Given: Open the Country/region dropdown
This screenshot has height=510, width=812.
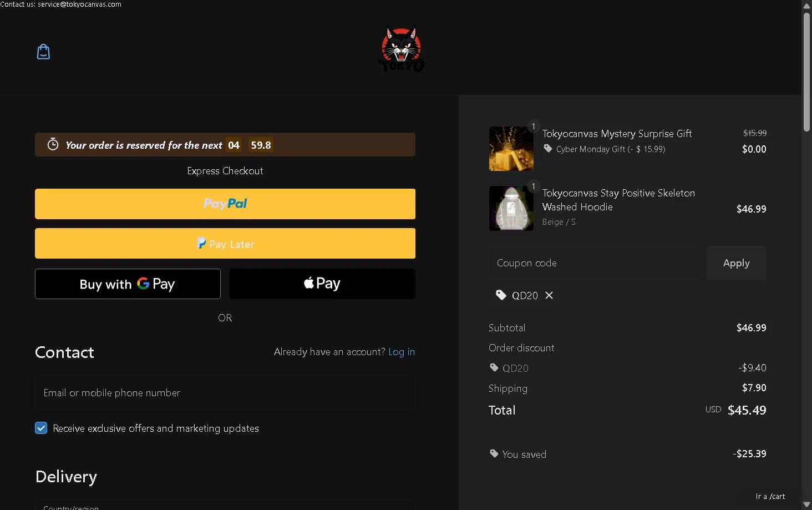Looking at the screenshot, I should (225, 506).
